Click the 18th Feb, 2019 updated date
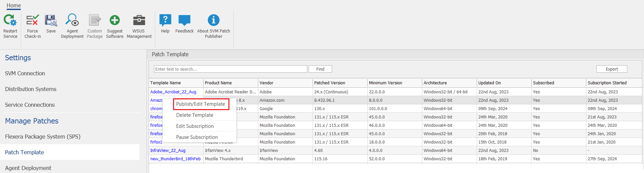Viewport: 644px width, 173px height. tap(504, 159)
